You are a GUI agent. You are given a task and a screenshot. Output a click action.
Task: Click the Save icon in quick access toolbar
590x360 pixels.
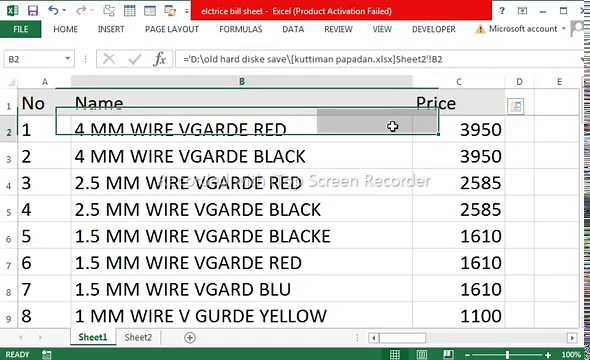[33, 11]
